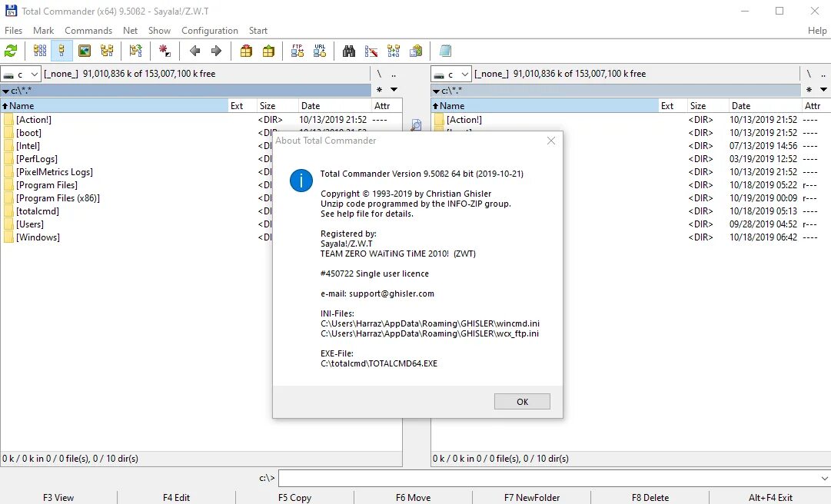Go to root with right panel backslash

click(809, 74)
